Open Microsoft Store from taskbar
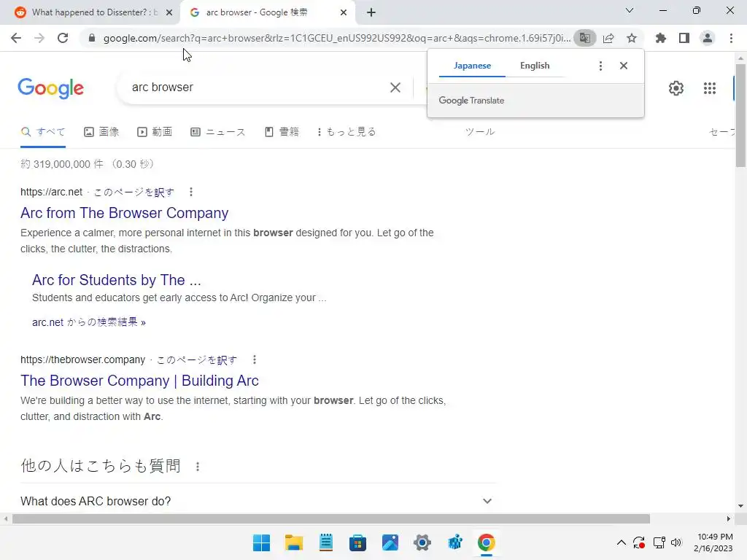 point(357,542)
